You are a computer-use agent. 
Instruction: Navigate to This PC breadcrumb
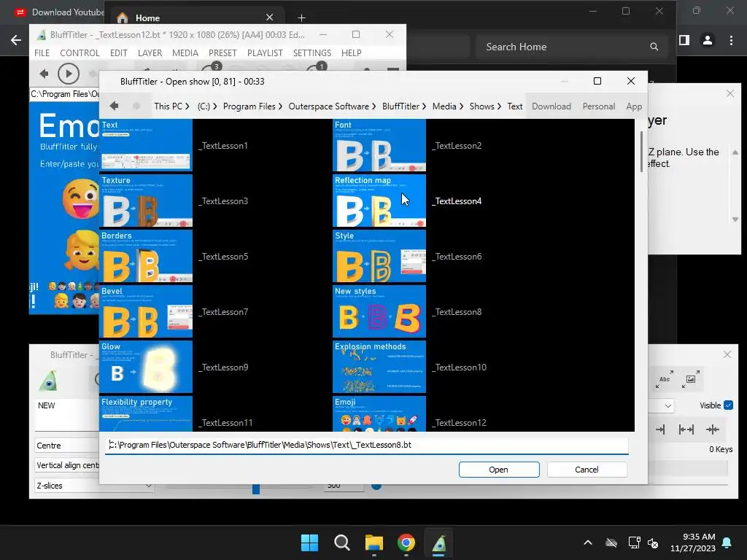coord(168,106)
